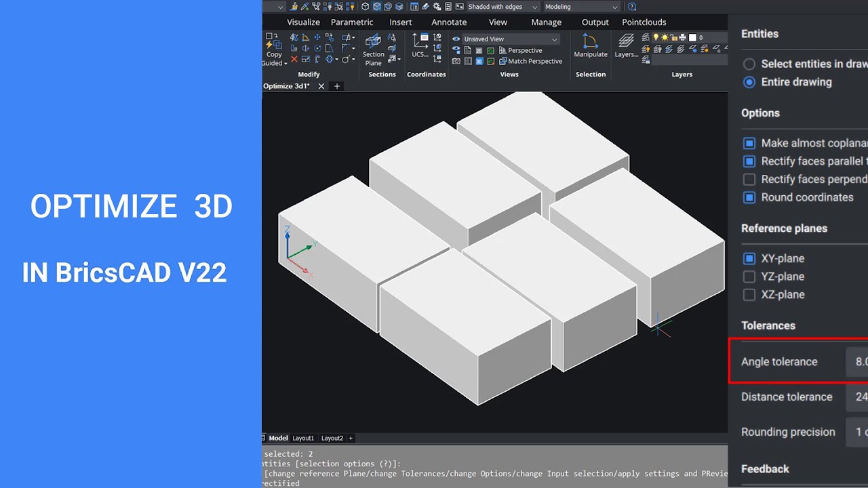Click the white layer color swatch
This screenshot has width=868, height=488.
(692, 38)
